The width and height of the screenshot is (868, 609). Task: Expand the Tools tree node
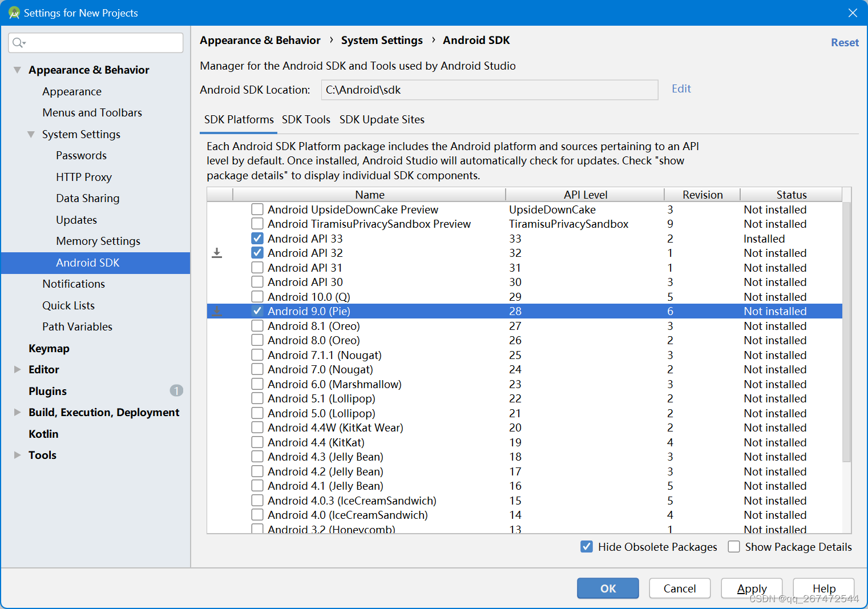pyautogui.click(x=17, y=455)
